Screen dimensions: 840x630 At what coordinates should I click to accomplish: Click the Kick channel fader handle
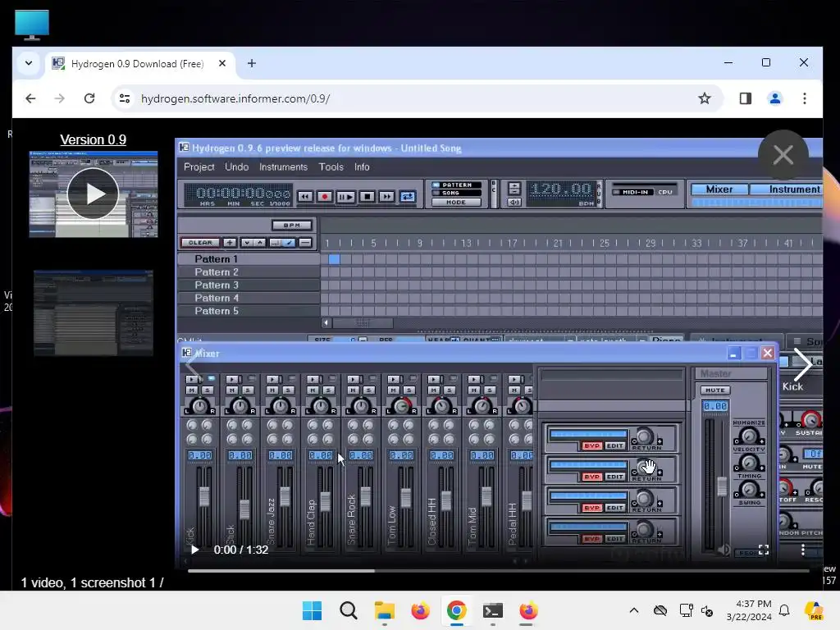pyautogui.click(x=204, y=496)
